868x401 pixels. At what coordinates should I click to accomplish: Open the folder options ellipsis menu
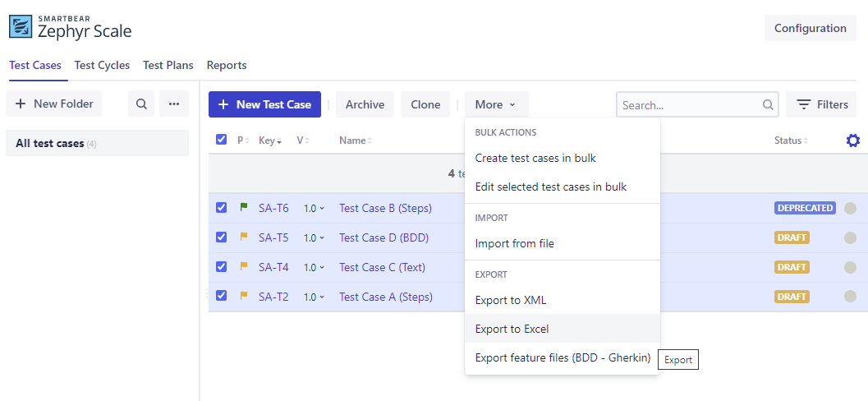[x=173, y=104]
